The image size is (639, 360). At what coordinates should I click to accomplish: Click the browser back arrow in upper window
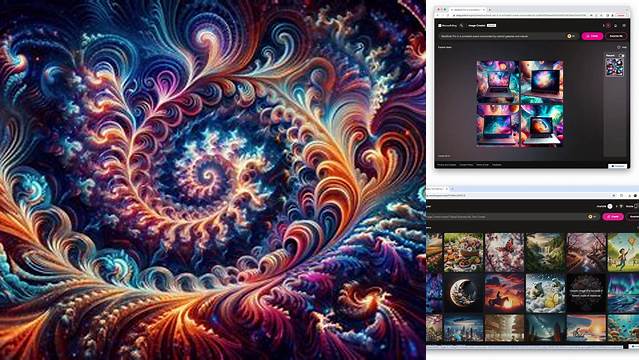click(438, 15)
